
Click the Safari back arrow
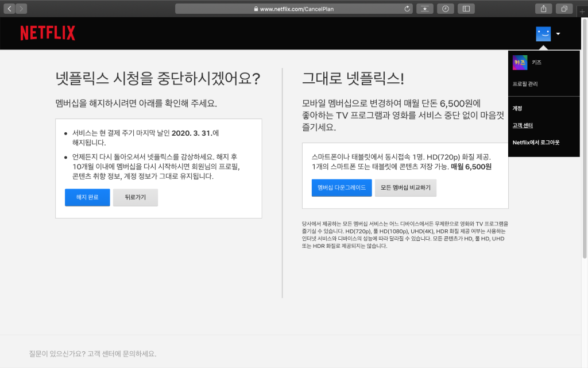click(x=9, y=9)
